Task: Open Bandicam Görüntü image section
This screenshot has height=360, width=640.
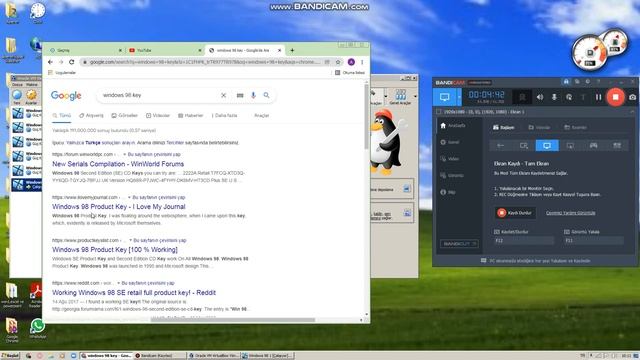Action: (452, 176)
